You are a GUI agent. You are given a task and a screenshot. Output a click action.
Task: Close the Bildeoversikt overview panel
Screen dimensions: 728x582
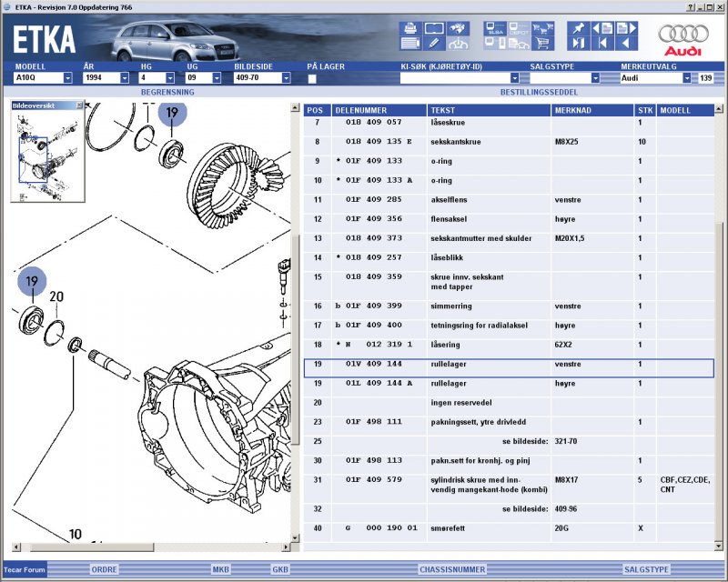coord(79,105)
